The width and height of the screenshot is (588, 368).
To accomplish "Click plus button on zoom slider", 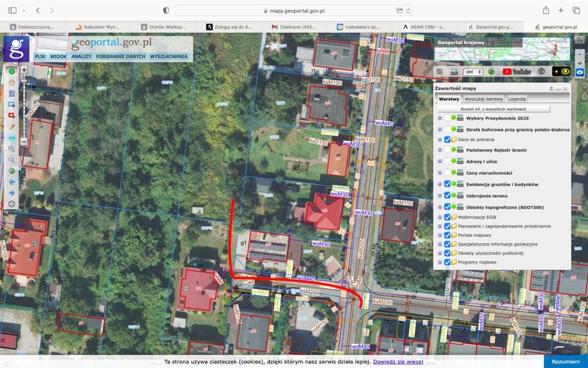I will pyautogui.click(x=24, y=70).
